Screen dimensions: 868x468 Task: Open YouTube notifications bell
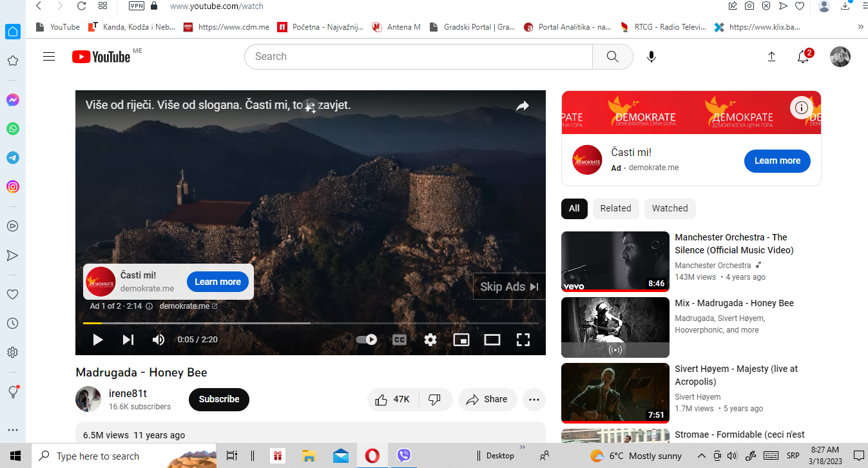click(x=803, y=57)
